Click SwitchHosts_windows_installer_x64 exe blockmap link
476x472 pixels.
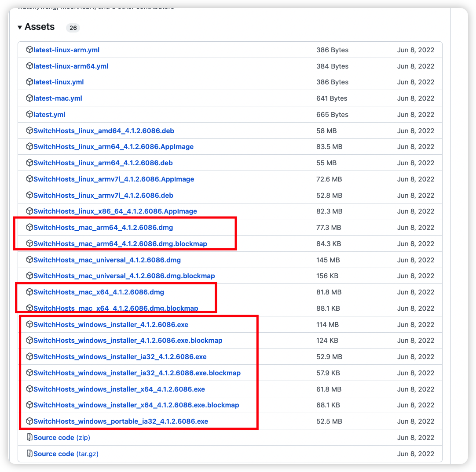[133, 405]
